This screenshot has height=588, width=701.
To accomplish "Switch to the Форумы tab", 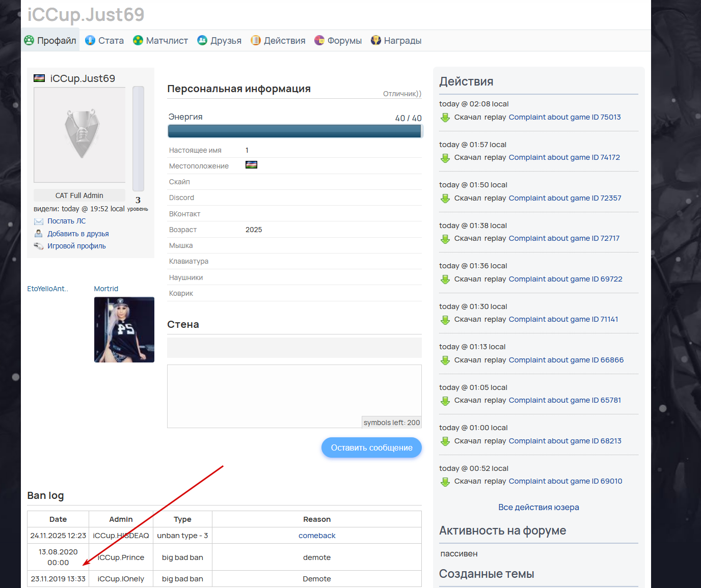I will pyautogui.click(x=338, y=41).
